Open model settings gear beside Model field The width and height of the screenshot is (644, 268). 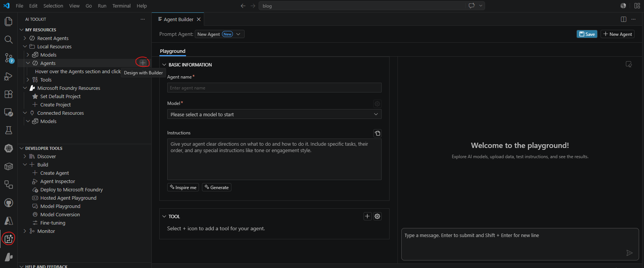point(377,104)
